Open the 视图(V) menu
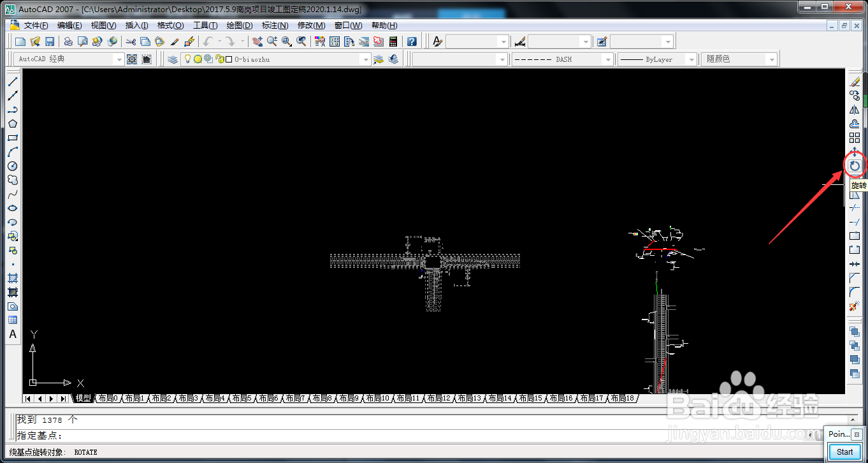This screenshot has width=868, height=463. click(x=103, y=26)
